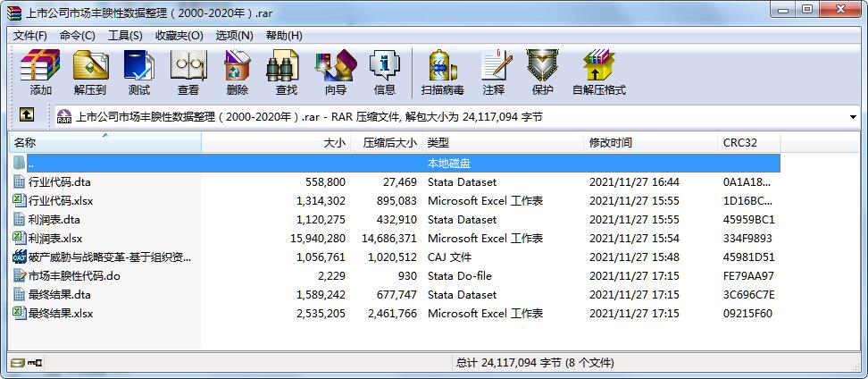
Task: Click the 解压到 (Extract to) icon
Action: click(89, 72)
